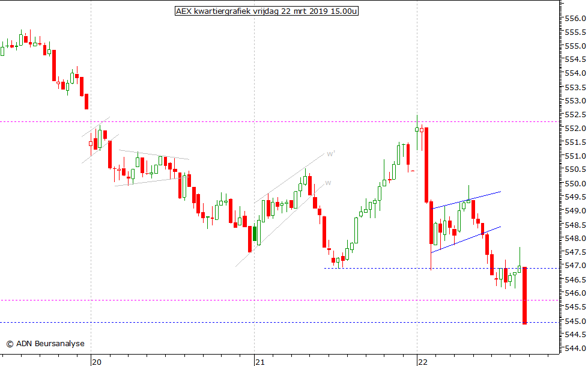The width and height of the screenshot is (588, 366).
Task: Click the 550.0 price axis label
Action: [575, 184]
